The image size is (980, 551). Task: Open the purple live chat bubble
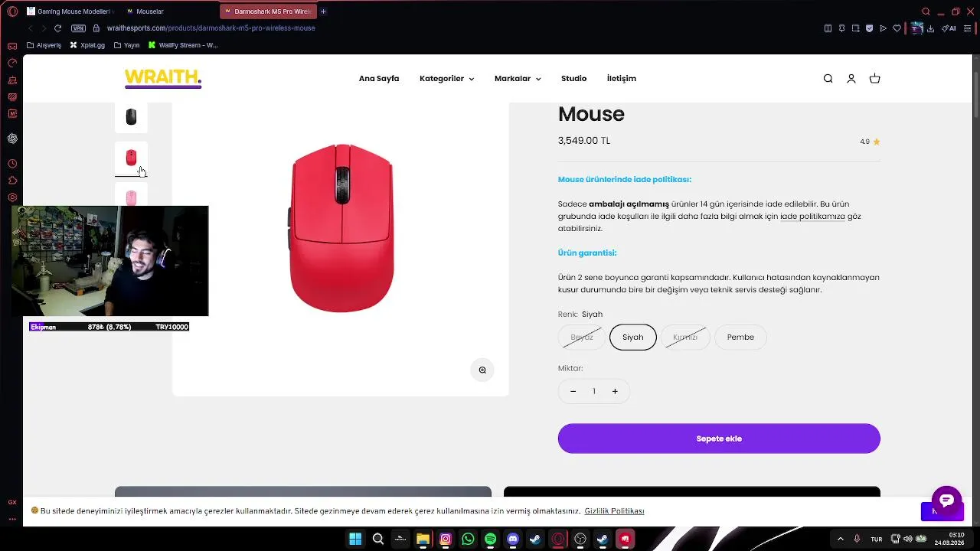(x=946, y=500)
